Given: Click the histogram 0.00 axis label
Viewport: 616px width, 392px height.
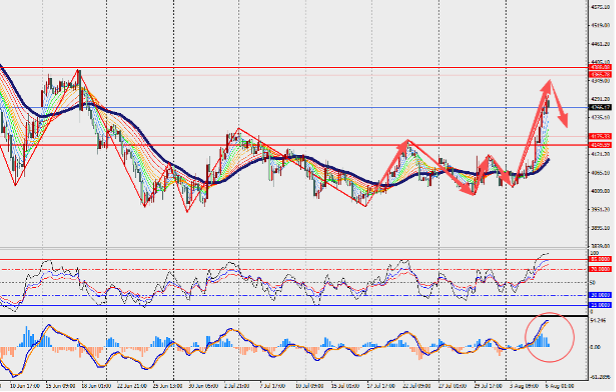Looking at the screenshot, I should 596,347.
